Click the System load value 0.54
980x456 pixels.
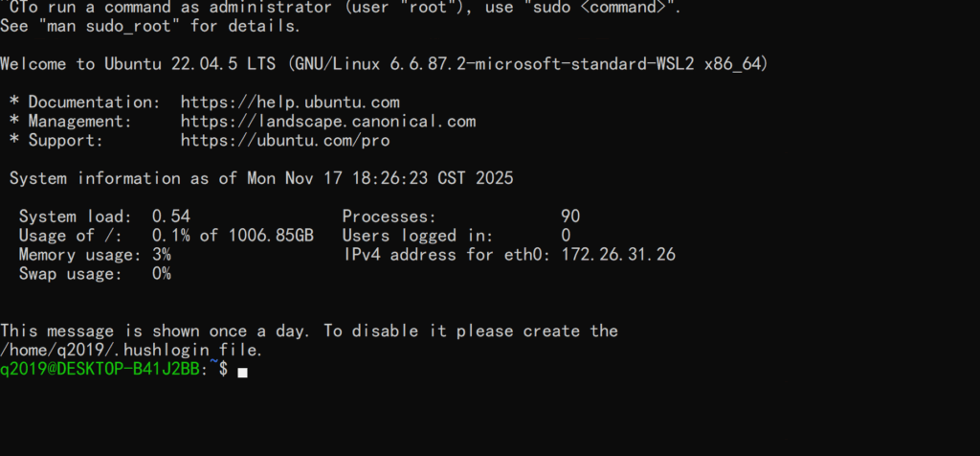[x=171, y=217]
